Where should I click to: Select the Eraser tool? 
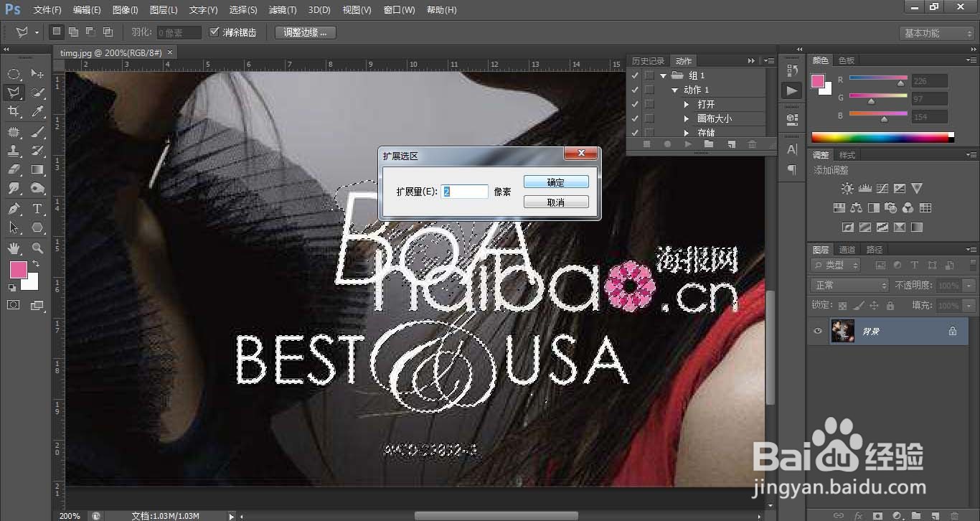click(14, 169)
